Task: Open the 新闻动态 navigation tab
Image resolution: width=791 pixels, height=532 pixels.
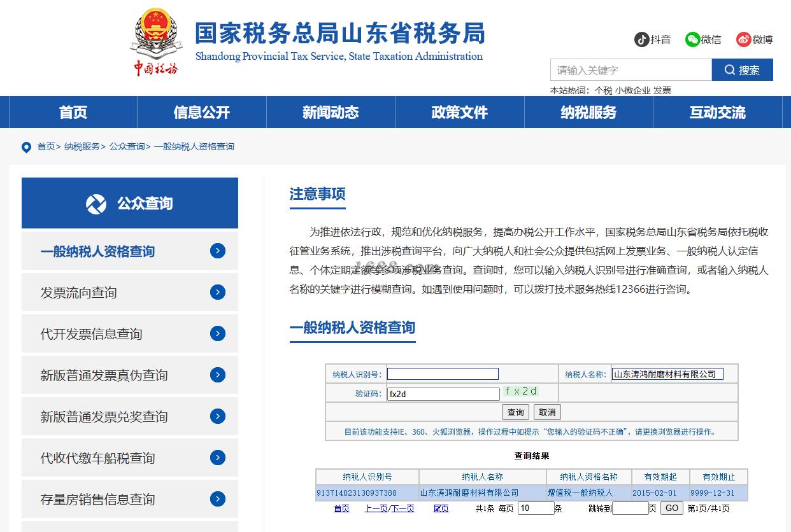Action: pos(331,113)
